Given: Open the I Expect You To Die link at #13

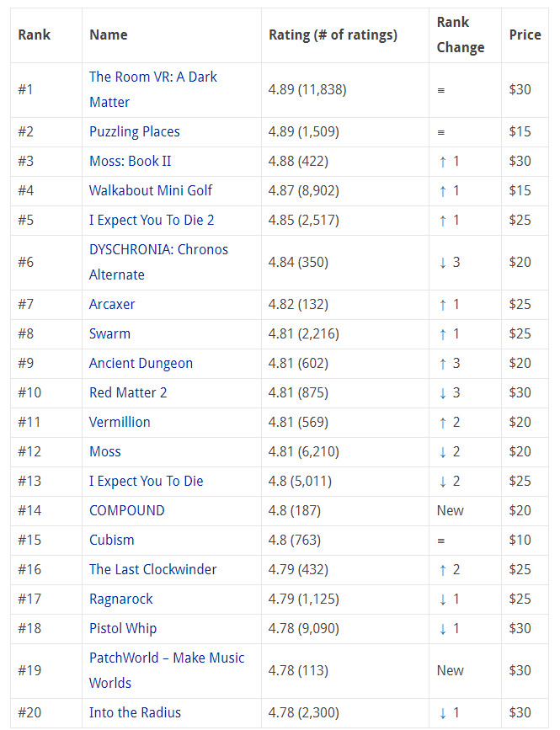Looking at the screenshot, I should tap(147, 481).
